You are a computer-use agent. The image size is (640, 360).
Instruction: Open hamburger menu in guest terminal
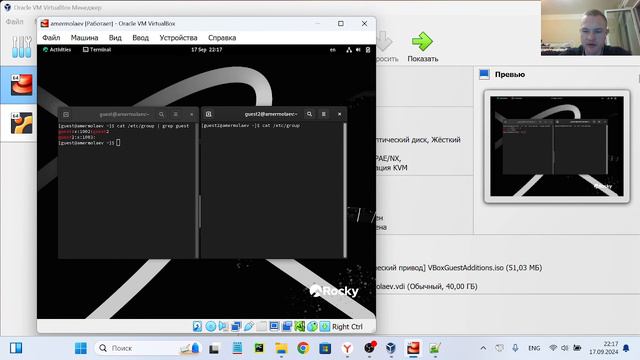[176, 115]
